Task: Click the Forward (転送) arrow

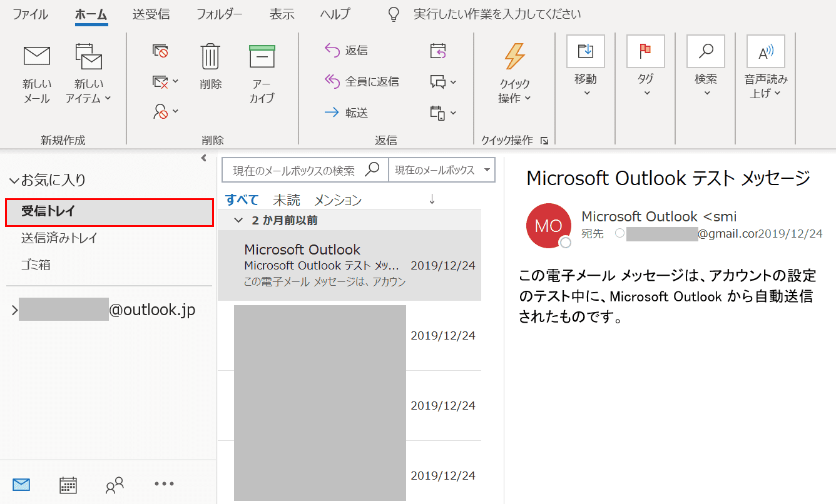Action: pos(332,113)
